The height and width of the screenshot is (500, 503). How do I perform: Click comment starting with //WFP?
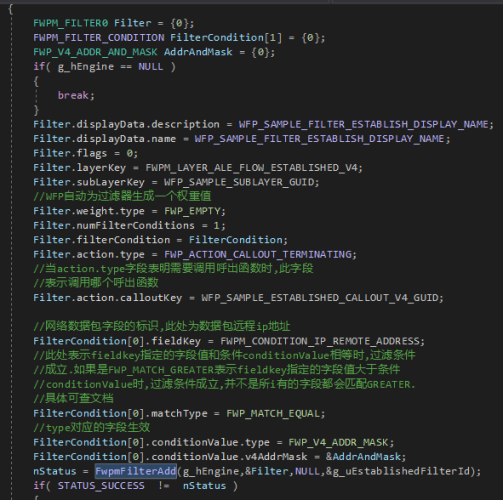(122, 196)
